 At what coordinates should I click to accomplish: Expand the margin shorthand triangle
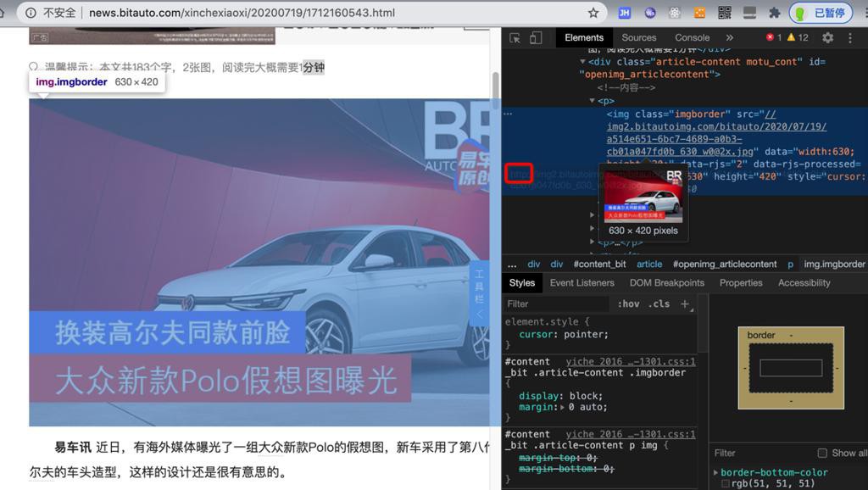pyautogui.click(x=563, y=407)
